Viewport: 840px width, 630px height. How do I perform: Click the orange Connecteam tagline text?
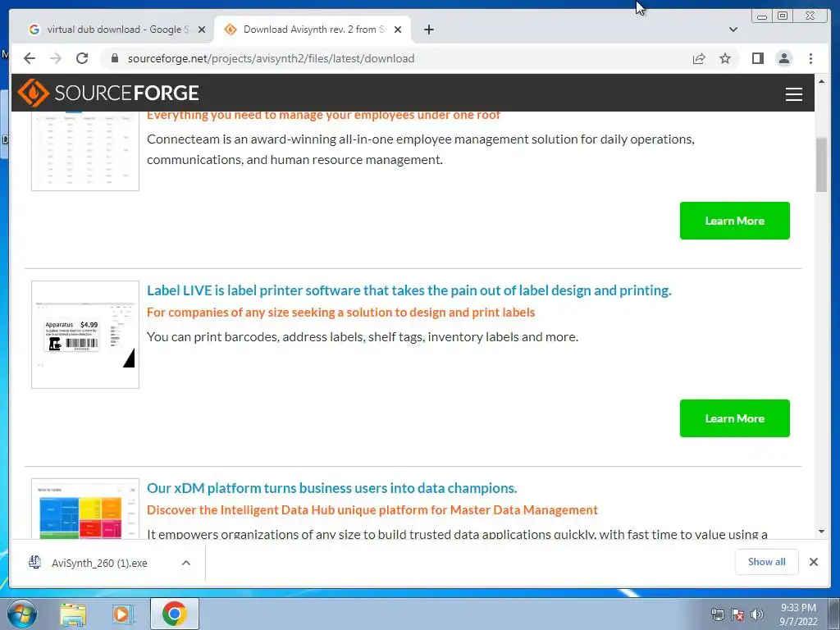click(x=323, y=116)
